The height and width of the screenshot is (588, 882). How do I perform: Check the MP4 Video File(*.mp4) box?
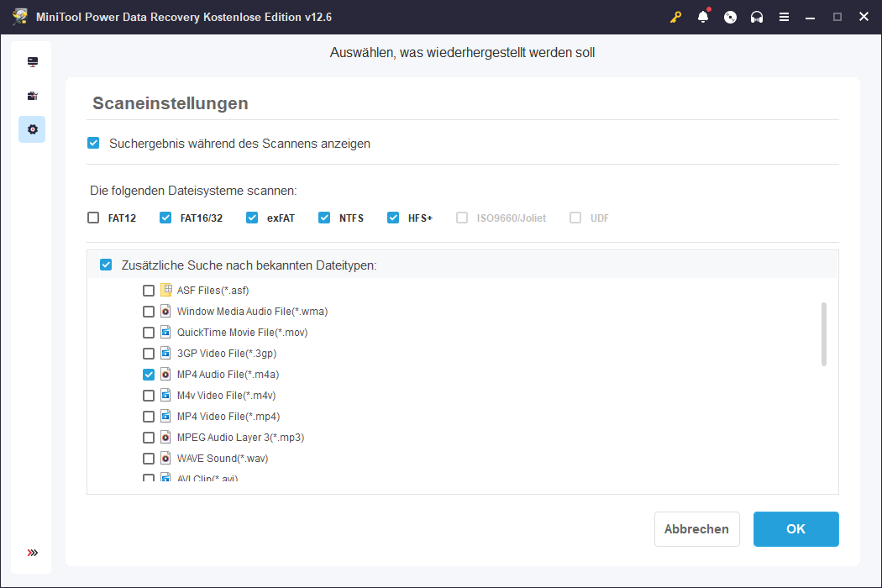(x=149, y=417)
